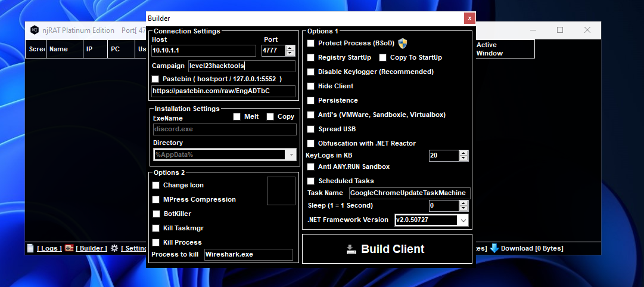Click the Campaign field with level23hacktools
The width and height of the screenshot is (644, 287).
coord(242,66)
